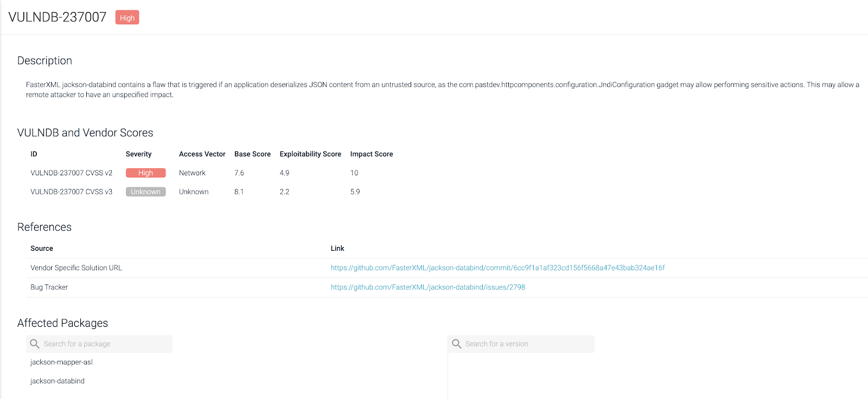Screen dimensions: 868x399
Task: Click the VULNDB-237007 page title
Action: tap(58, 17)
